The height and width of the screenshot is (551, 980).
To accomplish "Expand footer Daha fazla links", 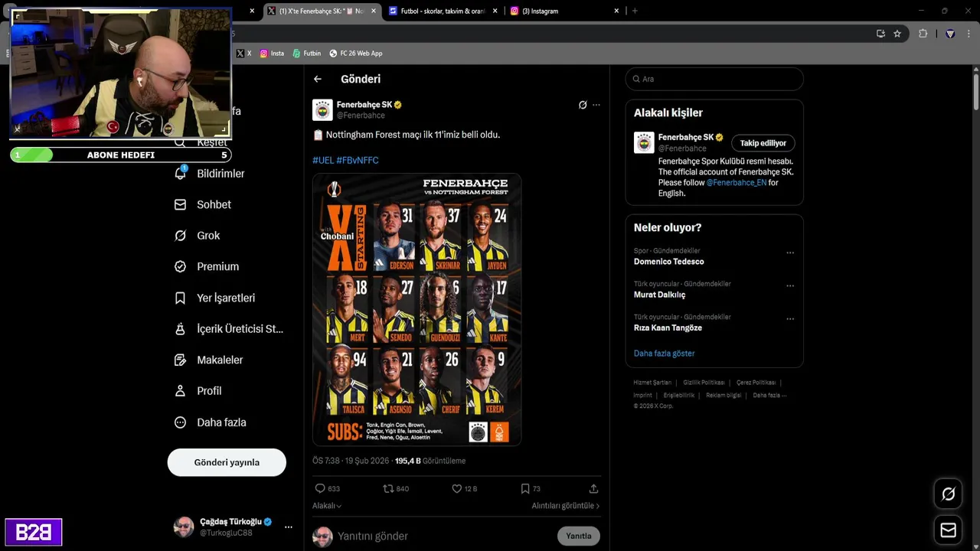I will 769,396.
